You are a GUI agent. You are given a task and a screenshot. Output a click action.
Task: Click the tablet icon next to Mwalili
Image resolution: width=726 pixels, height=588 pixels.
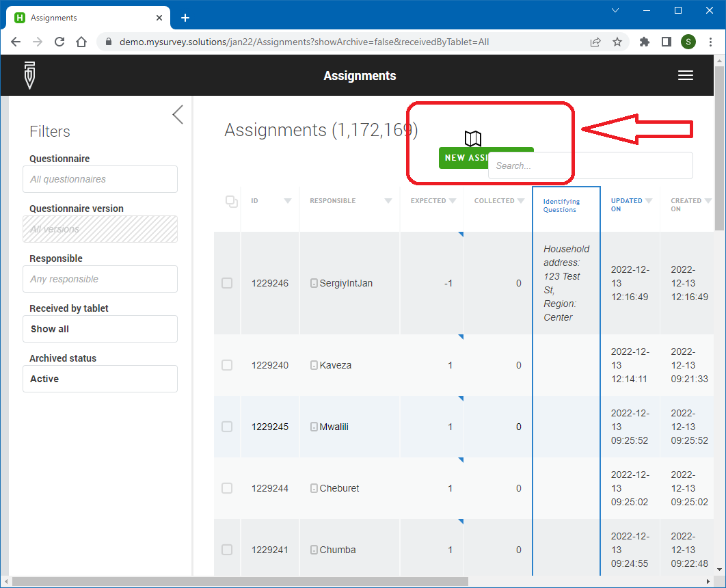[314, 427]
